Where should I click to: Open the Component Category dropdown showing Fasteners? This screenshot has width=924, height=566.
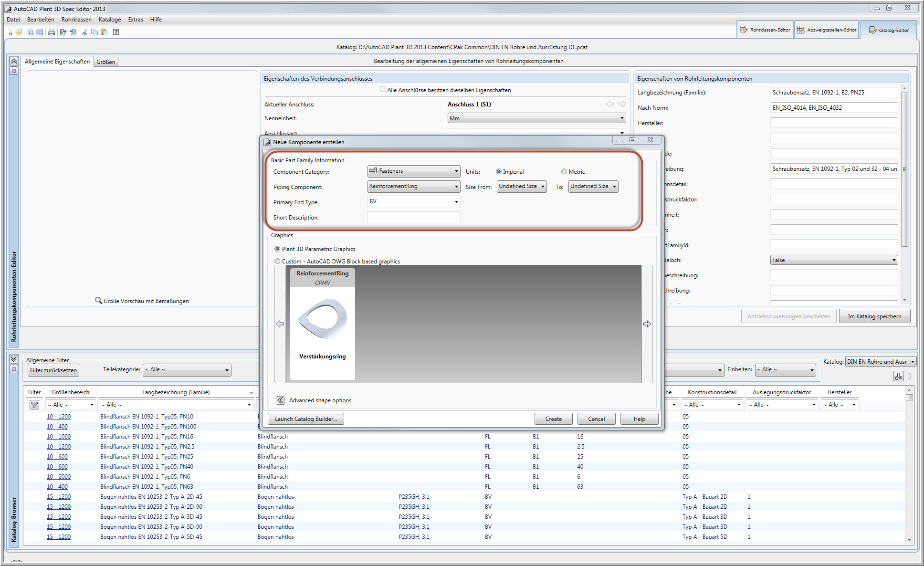point(414,171)
